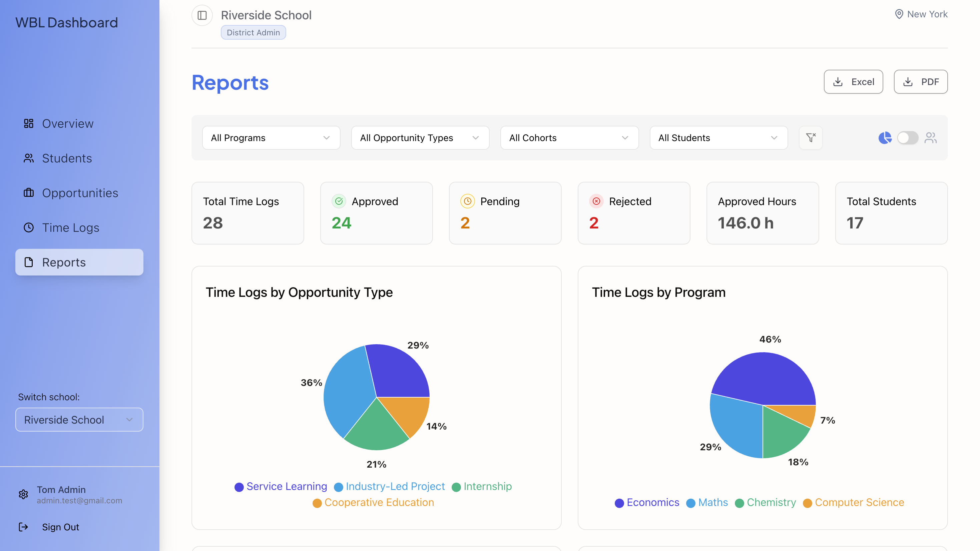Expand the All Opportunity Types dropdown
Image resolution: width=980 pixels, height=551 pixels.
coord(420,138)
